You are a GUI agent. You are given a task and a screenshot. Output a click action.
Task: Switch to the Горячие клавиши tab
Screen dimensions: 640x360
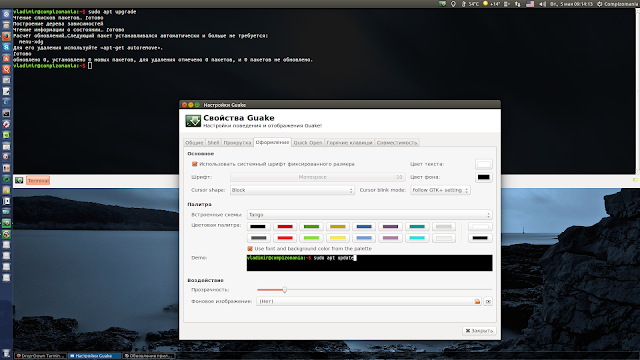click(x=349, y=142)
